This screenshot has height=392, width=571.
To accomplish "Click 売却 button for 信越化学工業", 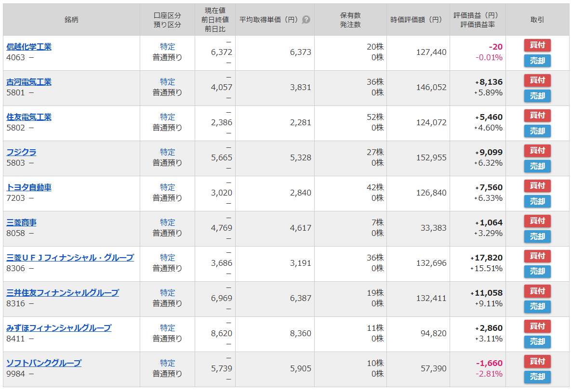I will click(x=537, y=61).
